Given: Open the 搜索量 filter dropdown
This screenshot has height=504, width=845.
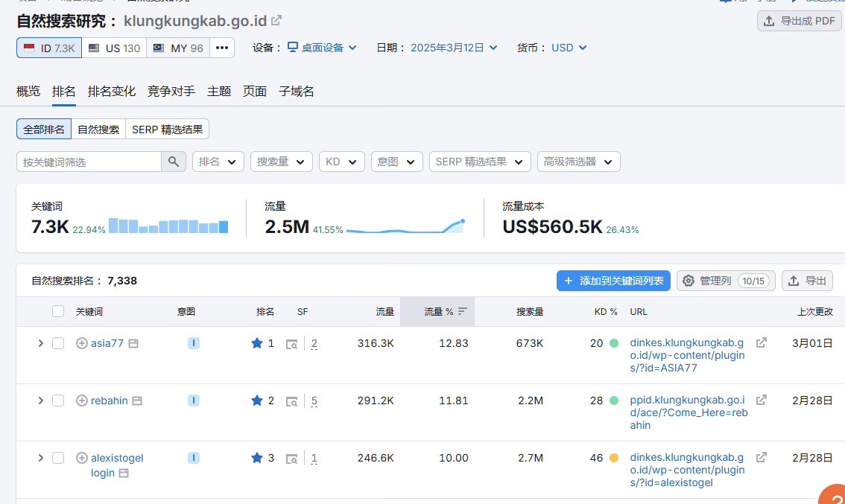Looking at the screenshot, I should click(281, 162).
